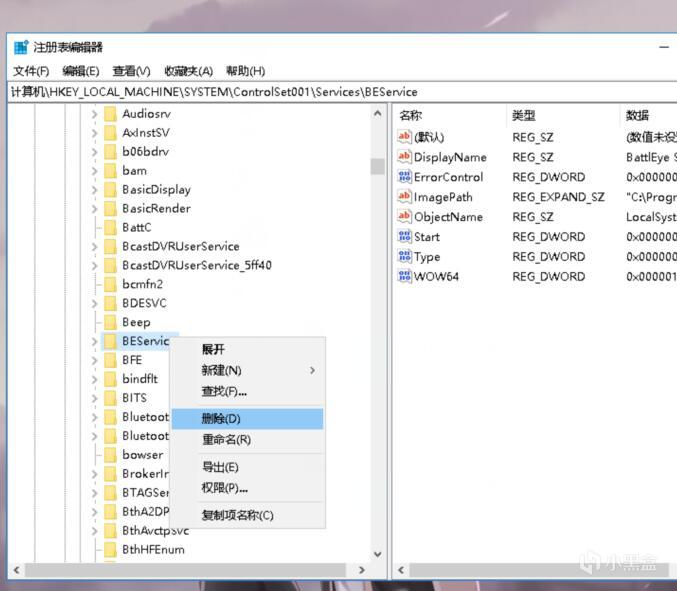Select the DisplayName string value icon
Image resolution: width=677 pixels, height=591 pixels.
[x=404, y=157]
